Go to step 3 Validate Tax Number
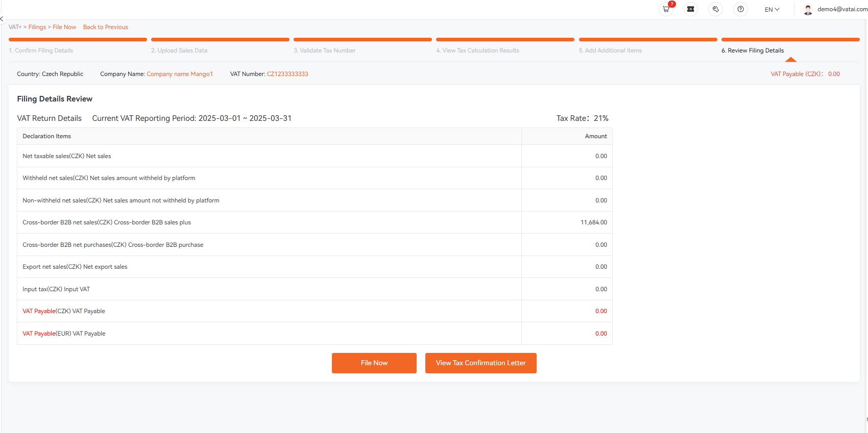Image resolution: width=868 pixels, height=433 pixels. (x=325, y=50)
